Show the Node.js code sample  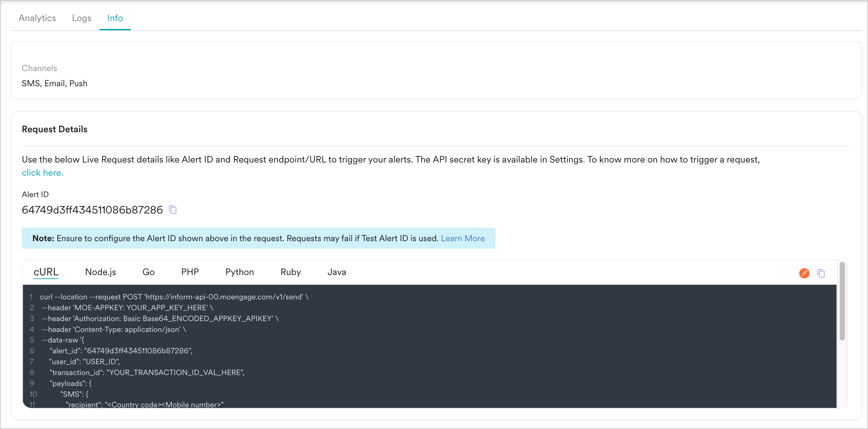(100, 272)
